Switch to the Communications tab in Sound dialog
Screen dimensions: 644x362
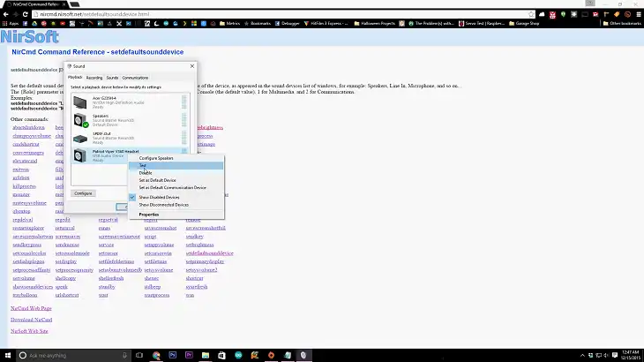[135, 78]
